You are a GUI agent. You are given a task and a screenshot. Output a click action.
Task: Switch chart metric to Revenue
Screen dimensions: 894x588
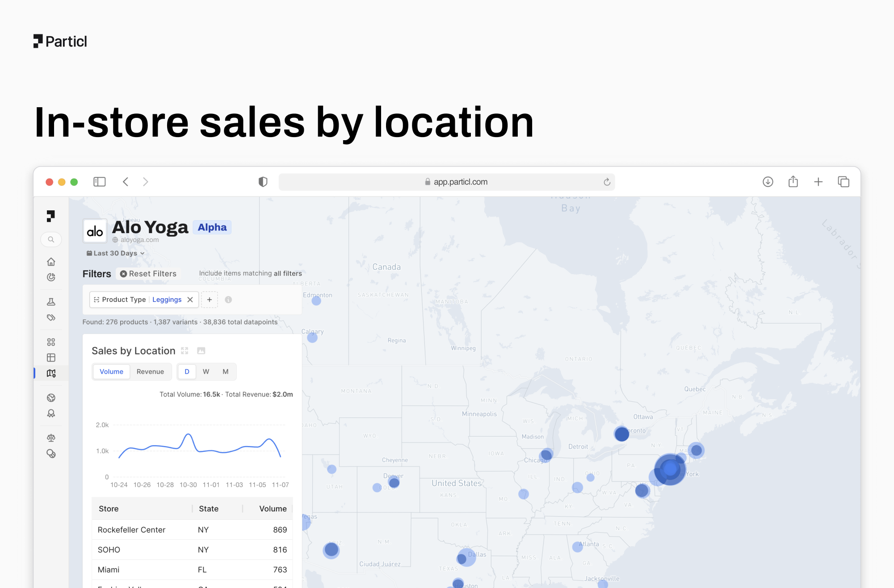tap(150, 371)
